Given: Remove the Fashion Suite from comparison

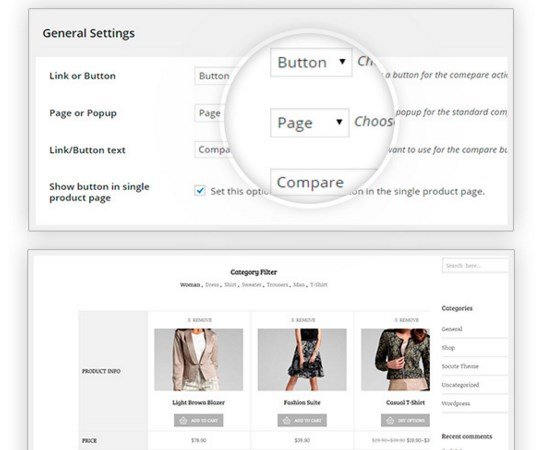Looking at the screenshot, I should click(x=303, y=320).
